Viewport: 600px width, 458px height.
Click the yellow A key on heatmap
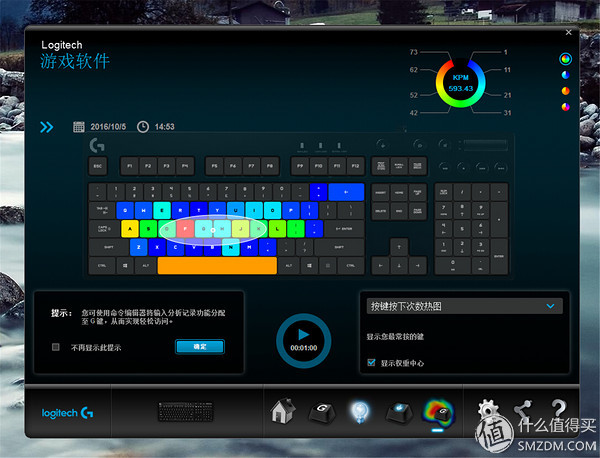coord(130,229)
